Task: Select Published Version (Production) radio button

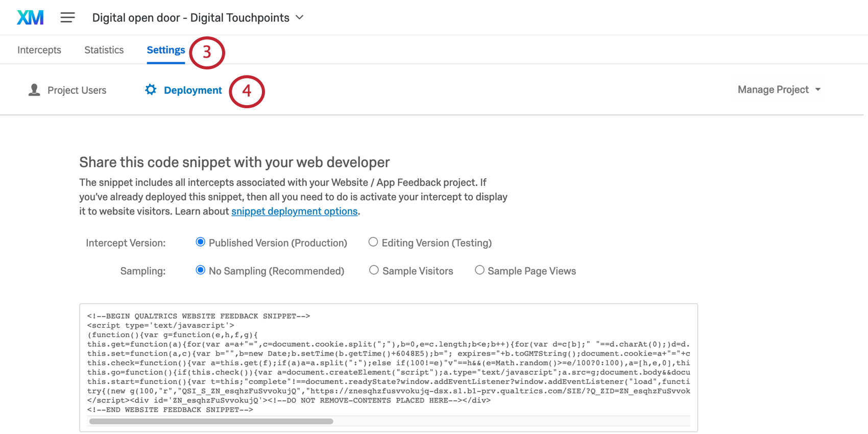Action: tap(201, 242)
